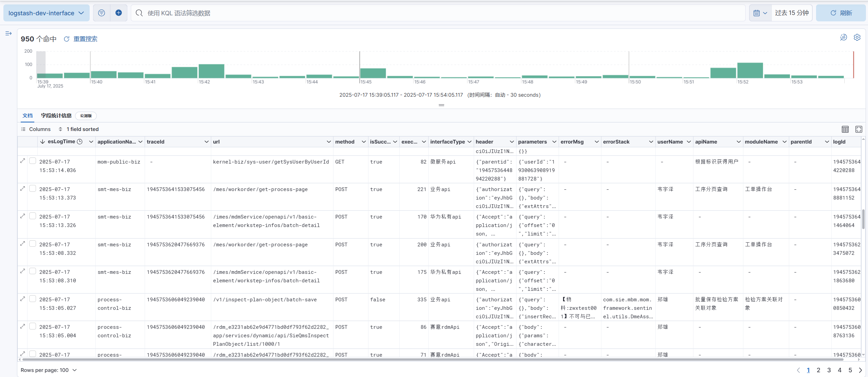
Task: Click the 刷新 refresh button
Action: (840, 13)
